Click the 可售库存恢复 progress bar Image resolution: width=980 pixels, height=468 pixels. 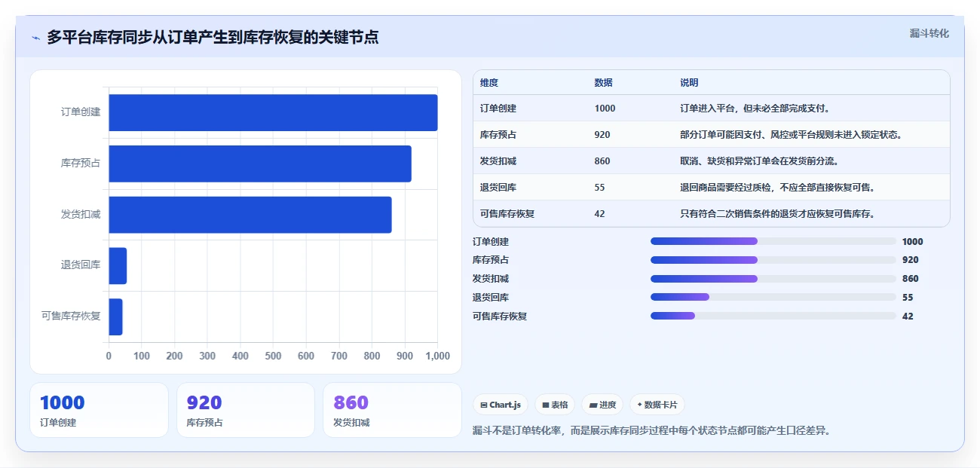coord(773,316)
